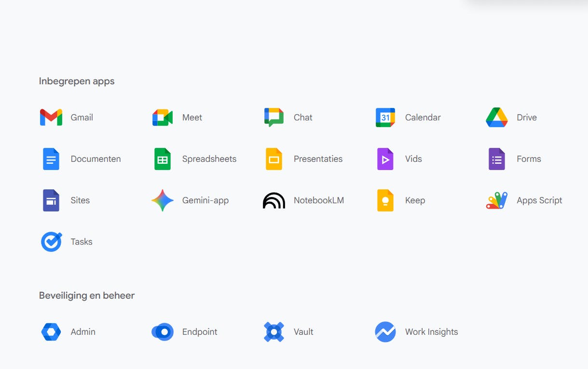Select the Vault icon
The height and width of the screenshot is (369, 588).
pyautogui.click(x=274, y=332)
